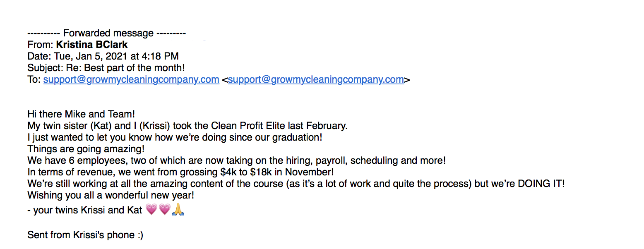Select the sender name Kristina BClark

click(92, 45)
